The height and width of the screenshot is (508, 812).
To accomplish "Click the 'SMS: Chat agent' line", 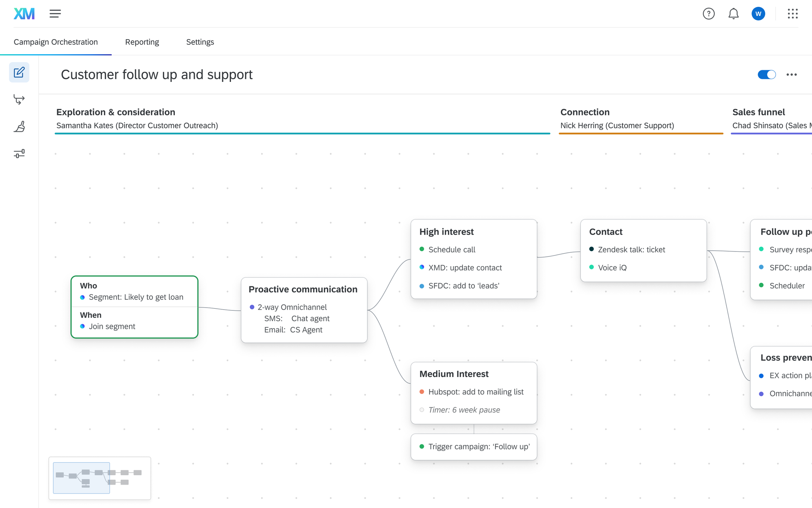I will pyautogui.click(x=297, y=319).
